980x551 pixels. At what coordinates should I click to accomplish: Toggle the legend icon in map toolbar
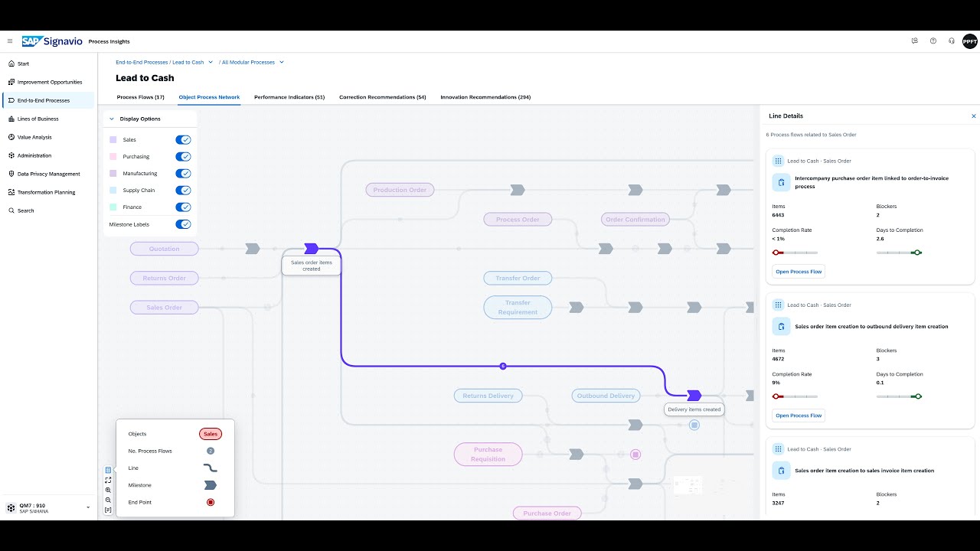click(x=108, y=470)
